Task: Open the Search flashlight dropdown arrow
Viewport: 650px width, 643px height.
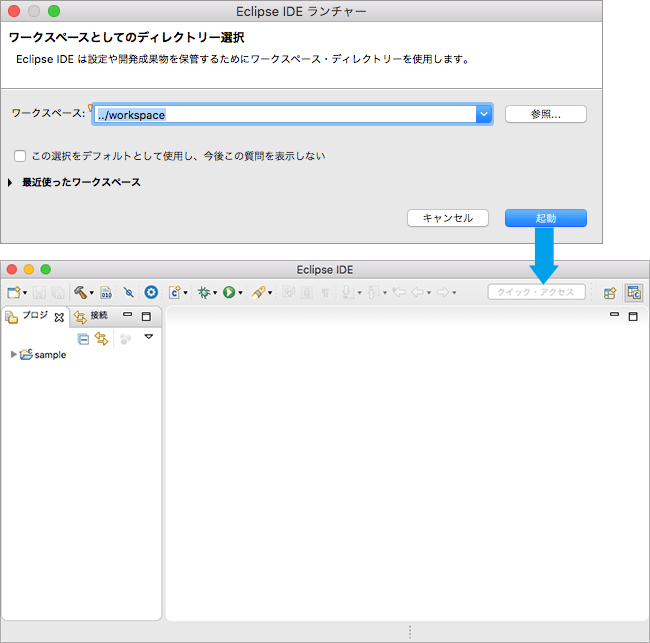Action: (270, 293)
